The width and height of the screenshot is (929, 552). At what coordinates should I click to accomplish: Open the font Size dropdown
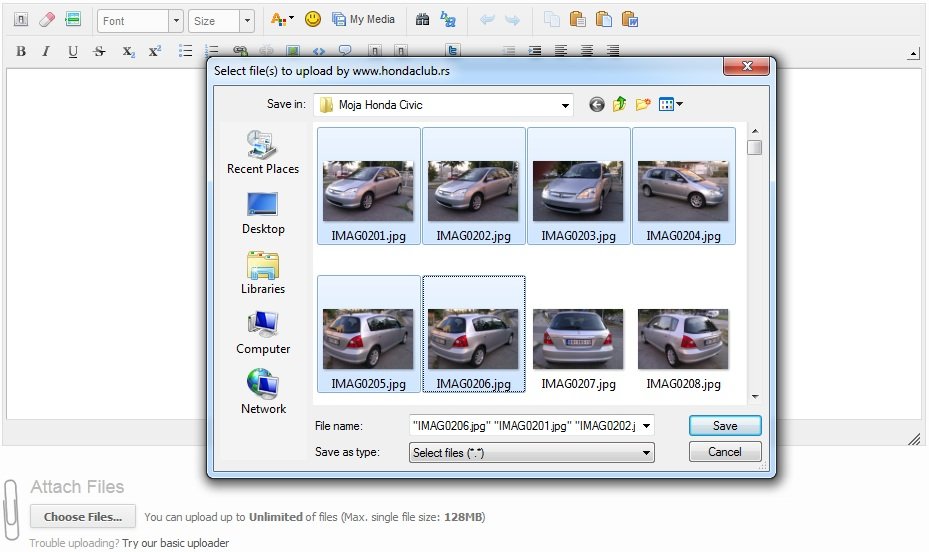coord(247,21)
